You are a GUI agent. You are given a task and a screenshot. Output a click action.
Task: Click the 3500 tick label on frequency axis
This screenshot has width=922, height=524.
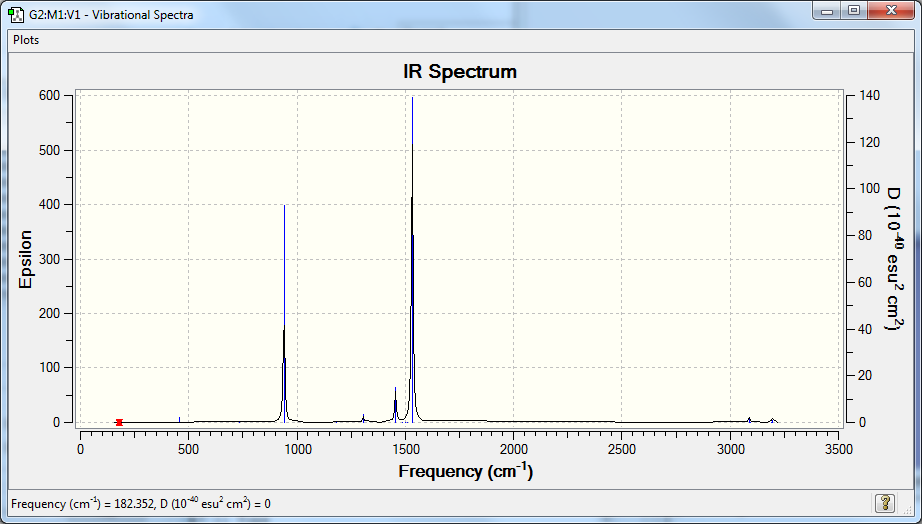pos(839,449)
